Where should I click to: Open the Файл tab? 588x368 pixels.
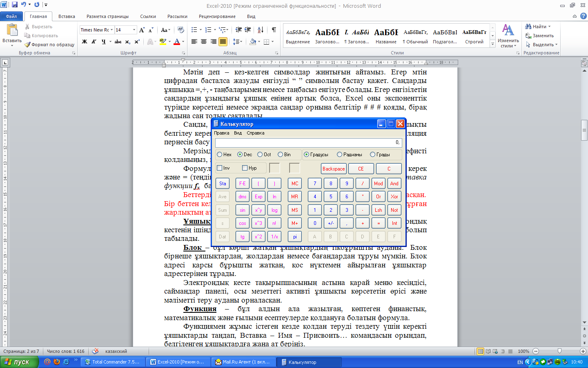coord(11,16)
